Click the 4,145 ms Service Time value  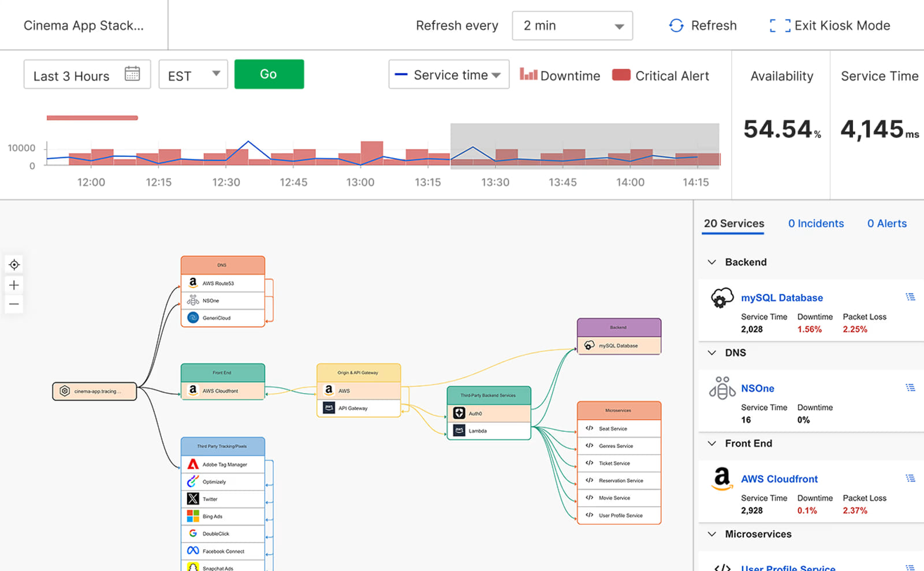pos(880,129)
